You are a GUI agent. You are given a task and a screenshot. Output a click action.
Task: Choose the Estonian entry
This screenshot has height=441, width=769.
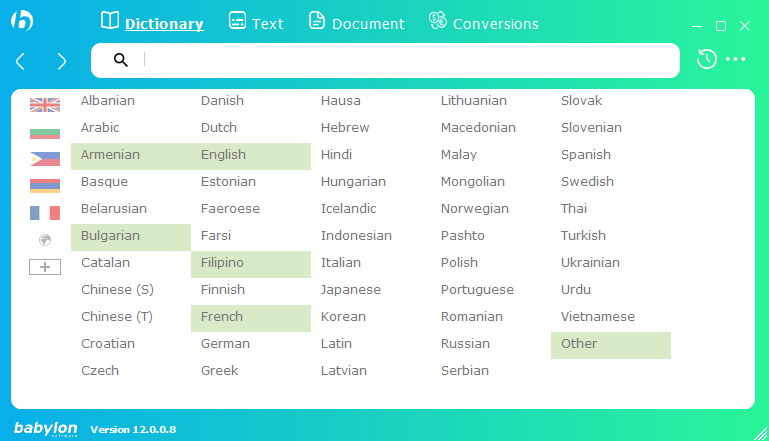coord(228,182)
